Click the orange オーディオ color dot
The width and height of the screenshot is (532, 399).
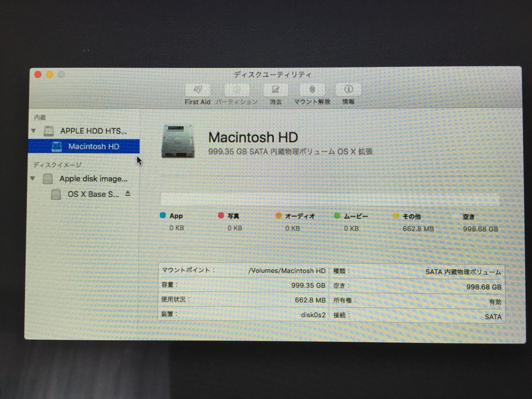point(278,216)
